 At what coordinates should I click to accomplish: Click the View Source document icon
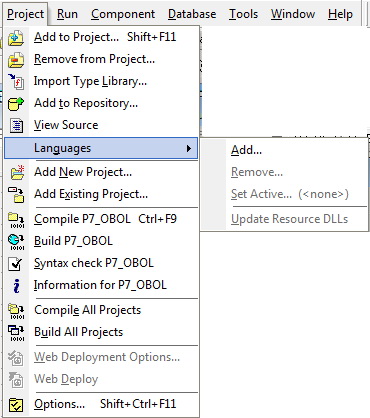pyautogui.click(x=16, y=126)
